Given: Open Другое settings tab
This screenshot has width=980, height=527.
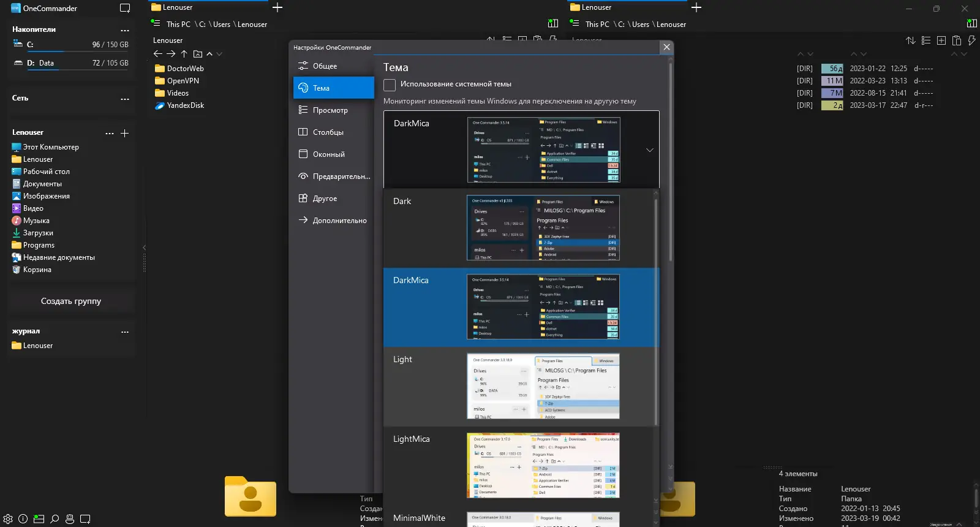Looking at the screenshot, I should (x=334, y=199).
